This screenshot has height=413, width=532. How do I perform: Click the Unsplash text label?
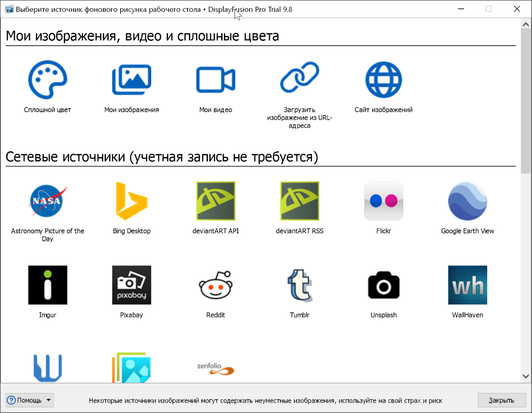click(384, 315)
